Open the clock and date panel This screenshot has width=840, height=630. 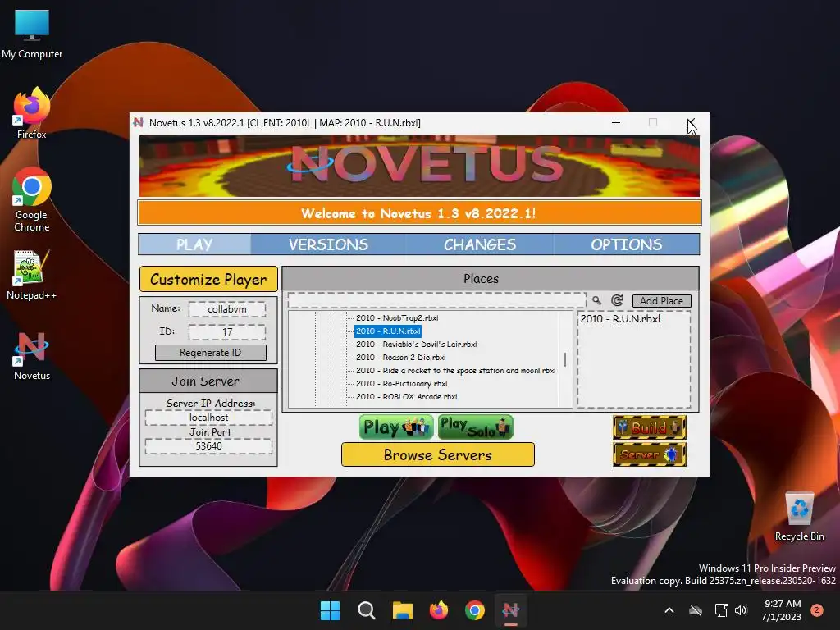[781, 610]
